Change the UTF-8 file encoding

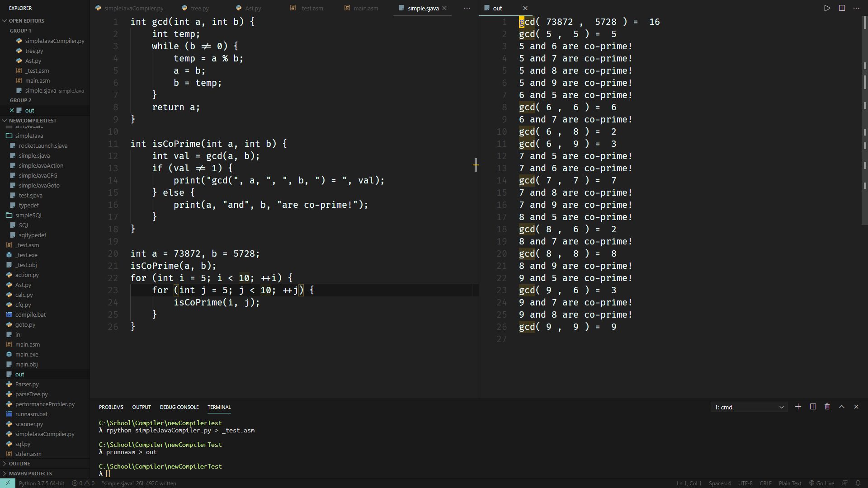point(745,483)
